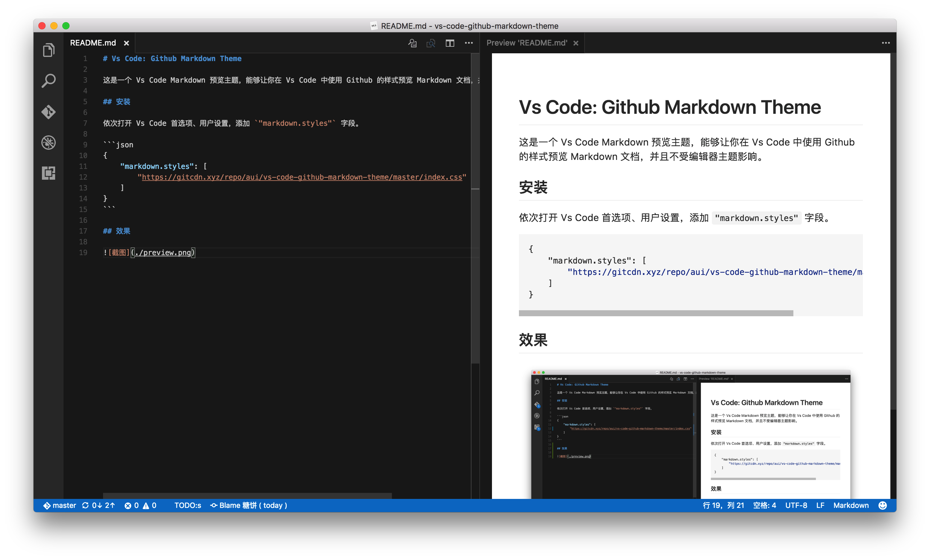Viewport: 930px width, 560px height.
Task: Open more actions menu in the Preview pane
Action: (885, 43)
